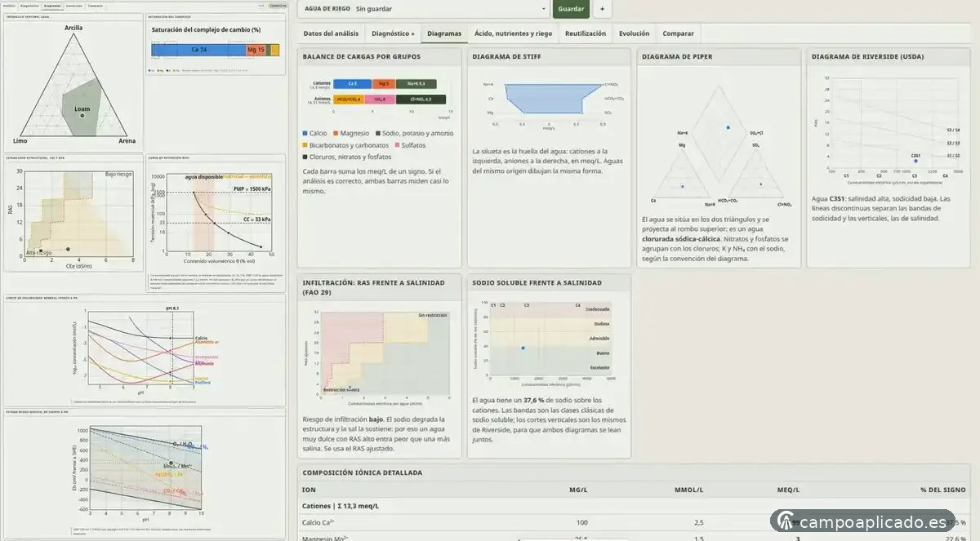Select the Análisis tab in the left panel
The height and width of the screenshot is (541, 980).
[x=10, y=5]
